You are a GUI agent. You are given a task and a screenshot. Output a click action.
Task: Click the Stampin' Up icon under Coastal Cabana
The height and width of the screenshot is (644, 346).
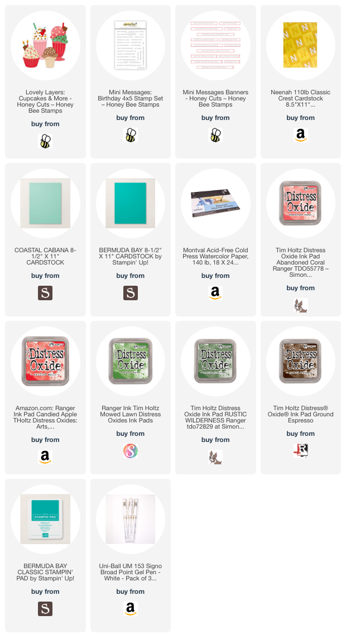coord(45,293)
